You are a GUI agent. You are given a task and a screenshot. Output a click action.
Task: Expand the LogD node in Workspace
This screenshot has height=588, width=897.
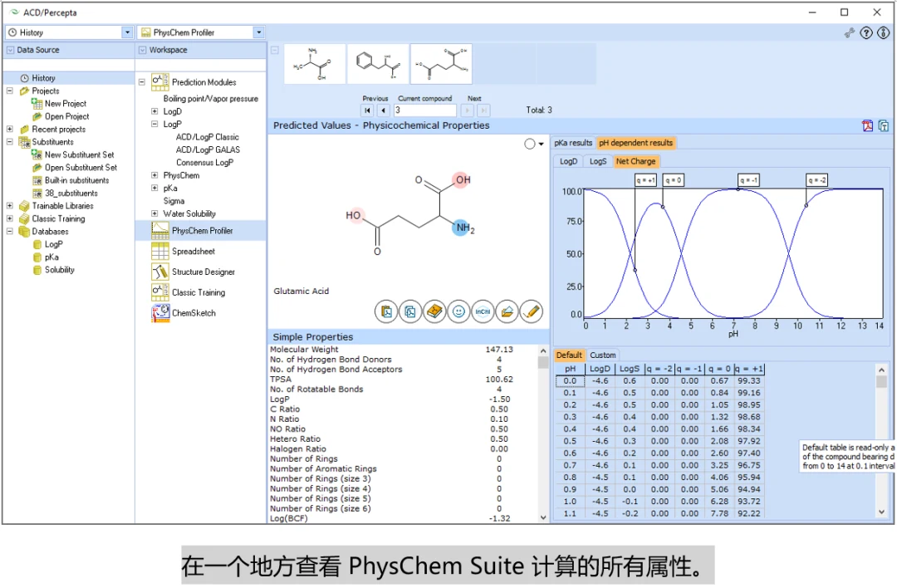154,111
